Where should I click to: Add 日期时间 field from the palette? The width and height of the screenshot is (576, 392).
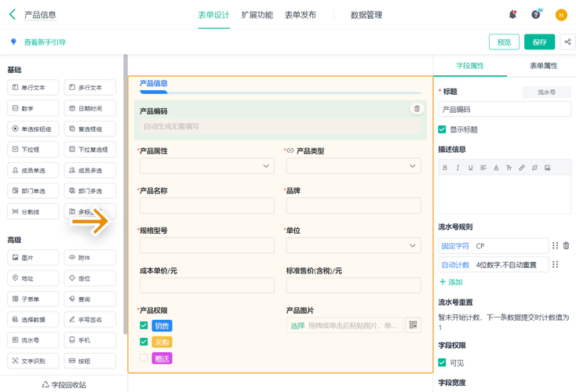click(x=90, y=108)
